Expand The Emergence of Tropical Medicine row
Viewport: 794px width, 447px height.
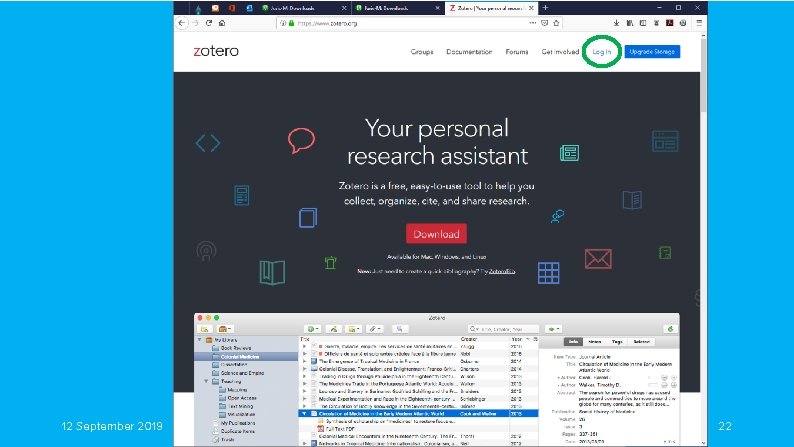[304, 361]
